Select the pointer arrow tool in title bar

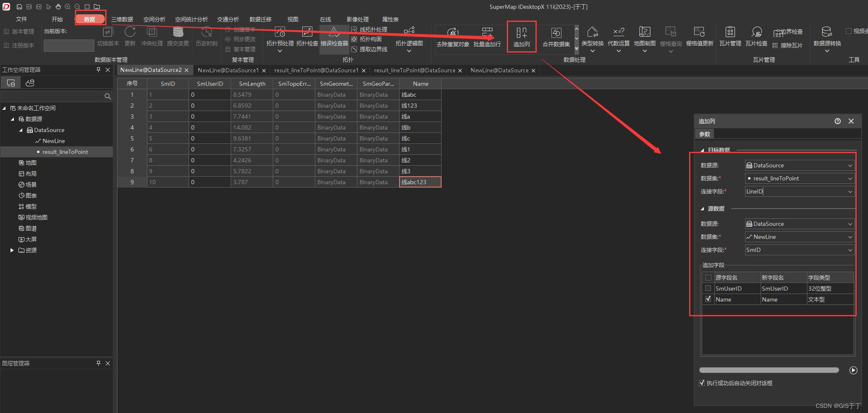pos(48,7)
